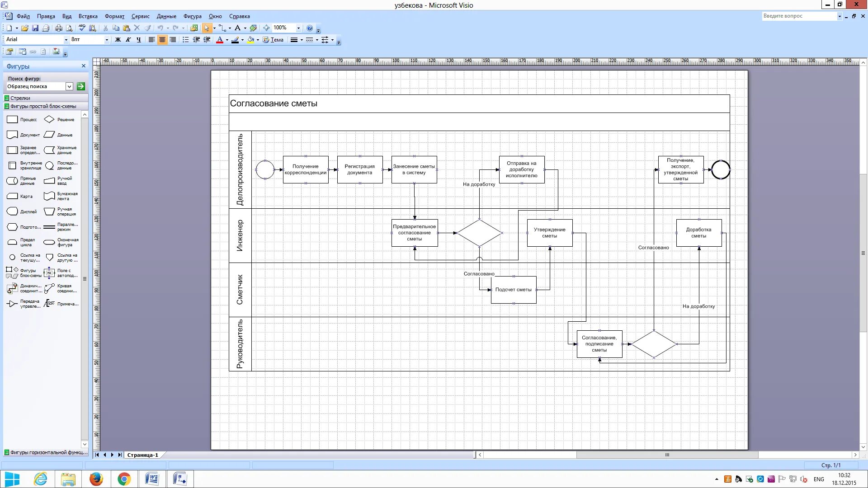Image resolution: width=868 pixels, height=488 pixels.
Task: Click the Shape search icon in Figures panel
Action: [80, 86]
